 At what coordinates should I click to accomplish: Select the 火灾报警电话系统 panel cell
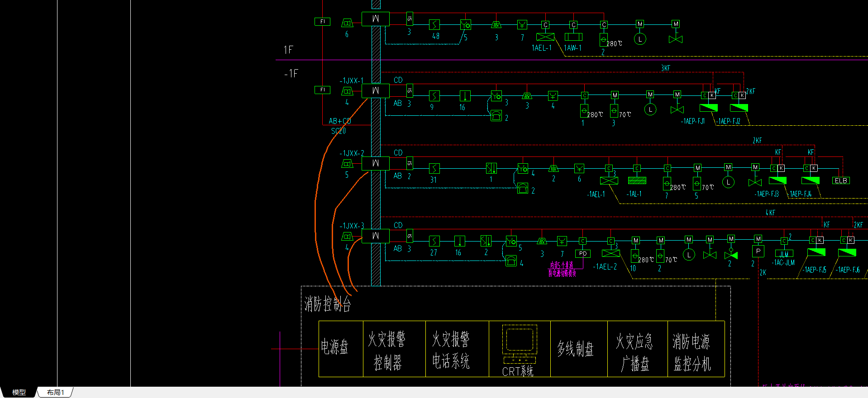(458, 349)
